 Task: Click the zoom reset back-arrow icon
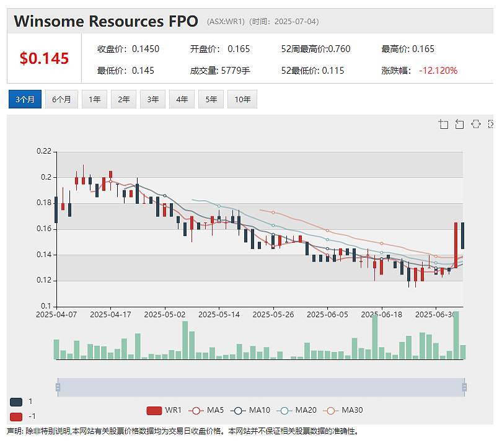459,124
